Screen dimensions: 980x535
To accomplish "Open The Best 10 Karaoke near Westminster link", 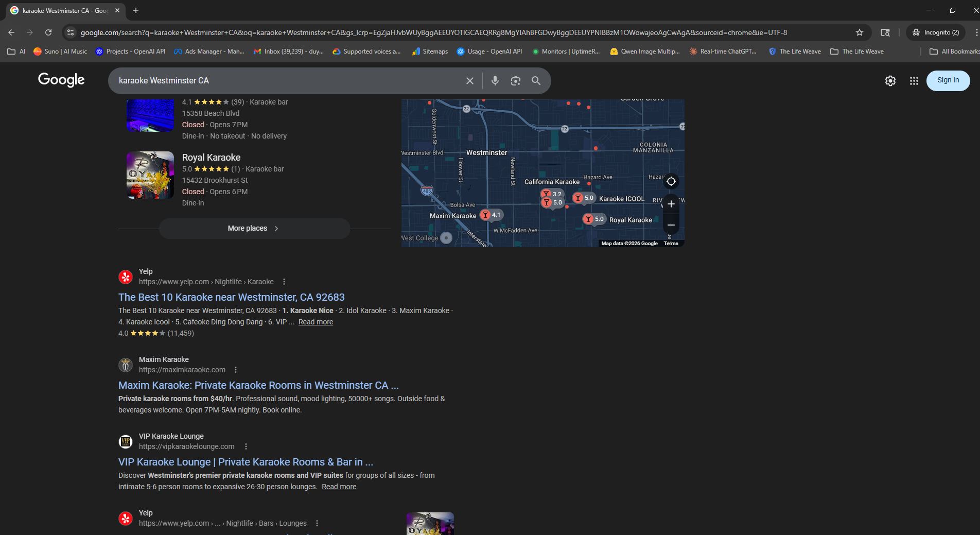I will (x=232, y=297).
